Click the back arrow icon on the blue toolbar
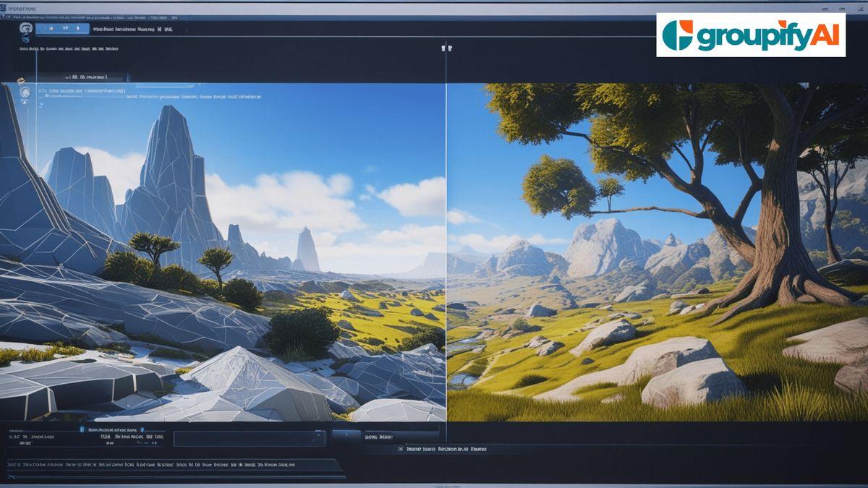This screenshot has width=868, height=488. 52,27
